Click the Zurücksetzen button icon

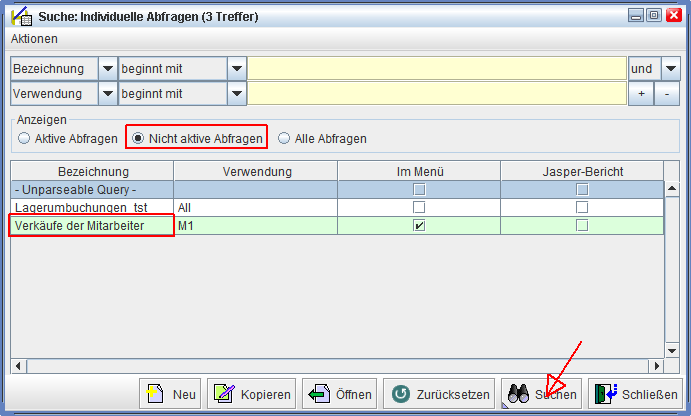[400, 394]
